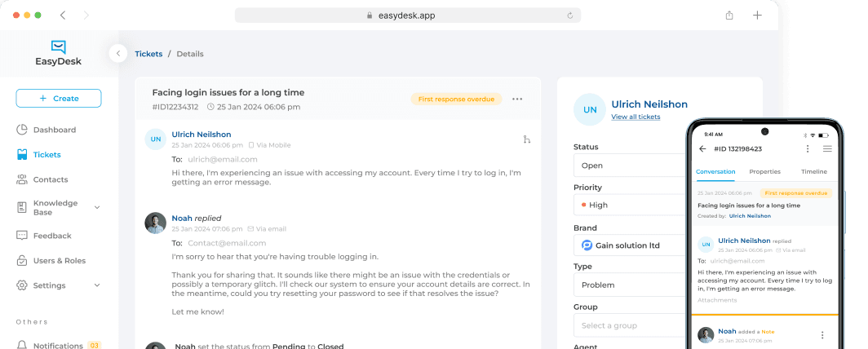Click the easydesk.app address bar
Image resolution: width=868 pixels, height=349 pixels.
pos(407,15)
